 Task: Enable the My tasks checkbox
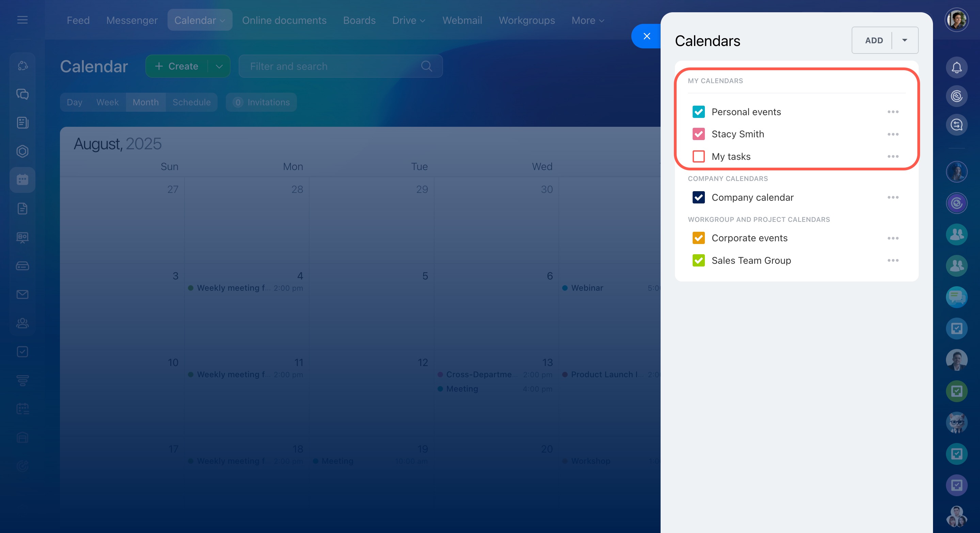tap(698, 156)
